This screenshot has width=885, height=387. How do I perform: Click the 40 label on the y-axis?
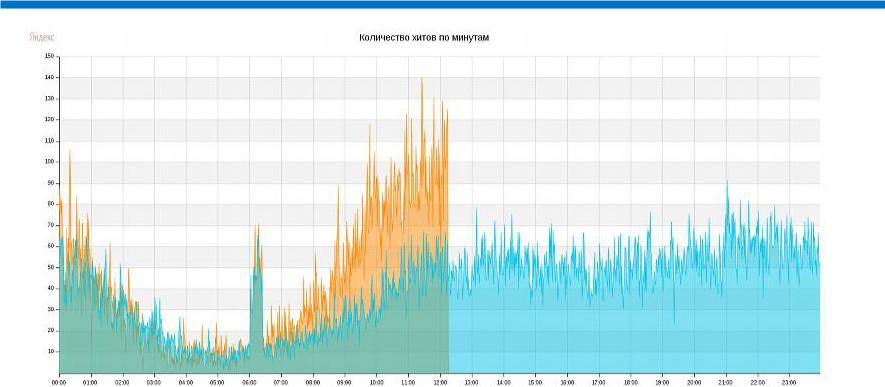pyautogui.click(x=50, y=288)
